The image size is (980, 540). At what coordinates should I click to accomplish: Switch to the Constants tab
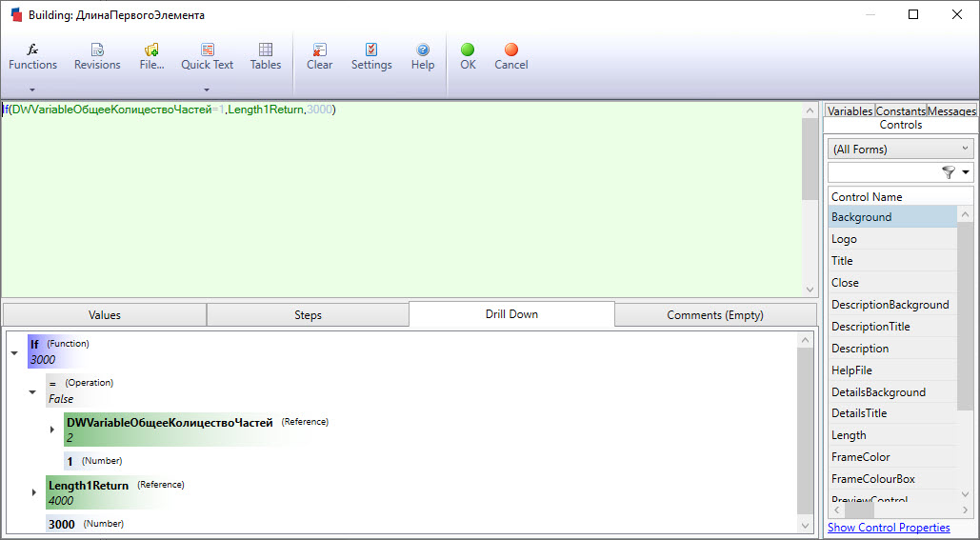point(901,110)
